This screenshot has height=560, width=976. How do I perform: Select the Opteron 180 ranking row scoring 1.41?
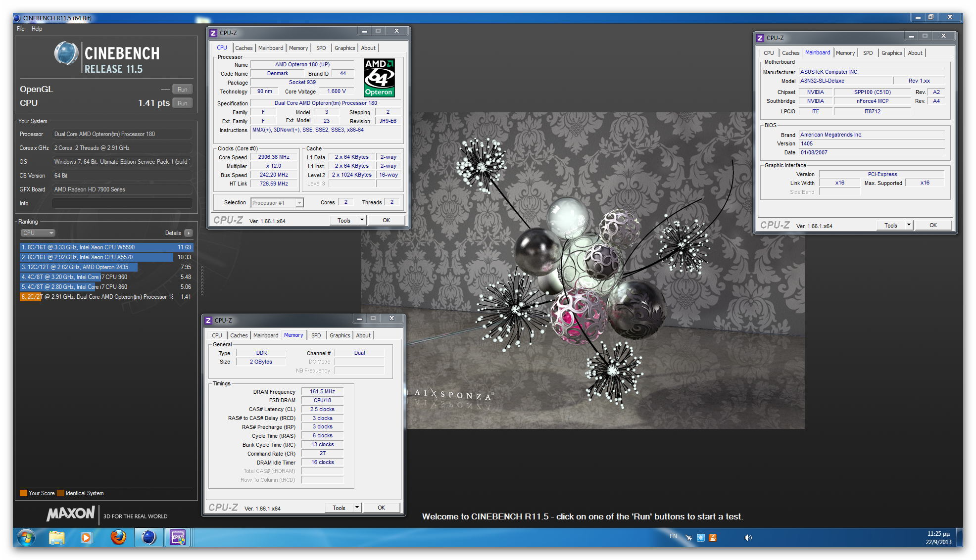pyautogui.click(x=106, y=297)
